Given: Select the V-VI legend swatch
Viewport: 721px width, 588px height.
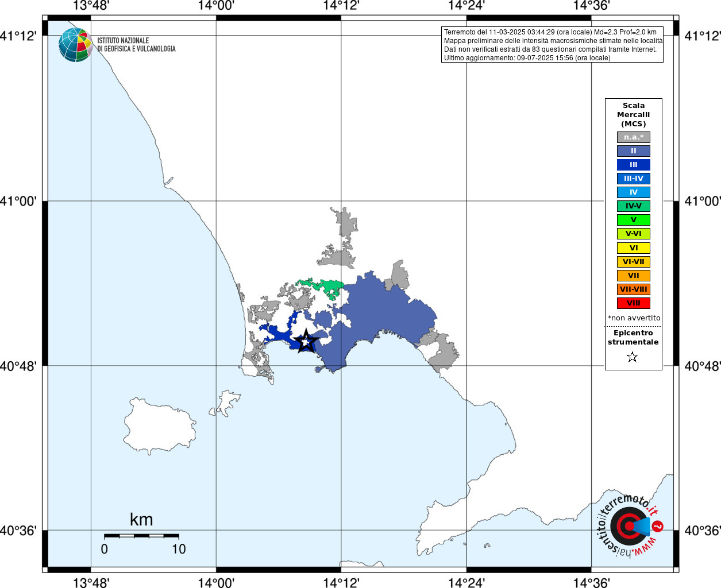Looking at the screenshot, I should [634, 234].
